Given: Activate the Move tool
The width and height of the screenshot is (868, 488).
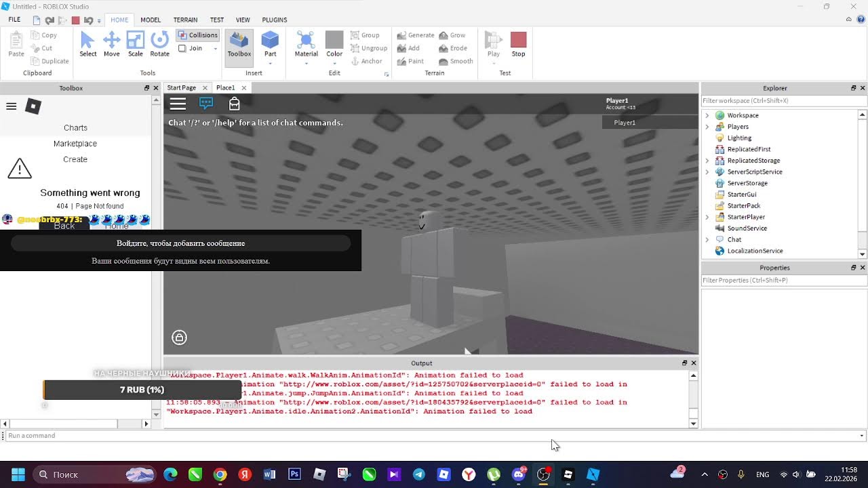Looking at the screenshot, I should (111, 44).
